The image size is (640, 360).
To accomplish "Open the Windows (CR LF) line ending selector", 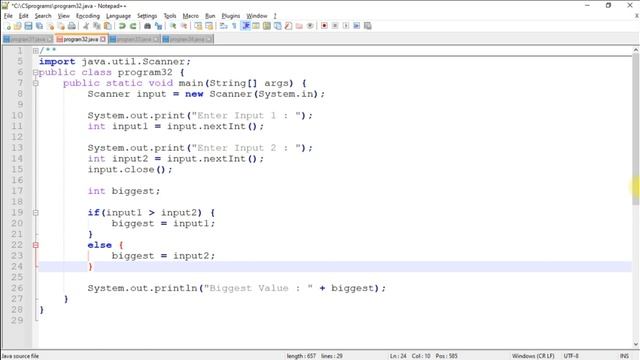I will [533, 356].
